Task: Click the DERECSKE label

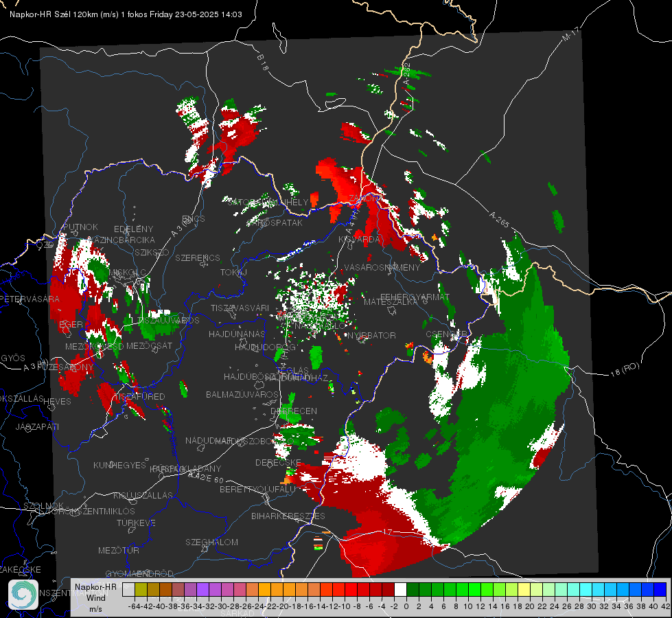Action: (x=278, y=463)
